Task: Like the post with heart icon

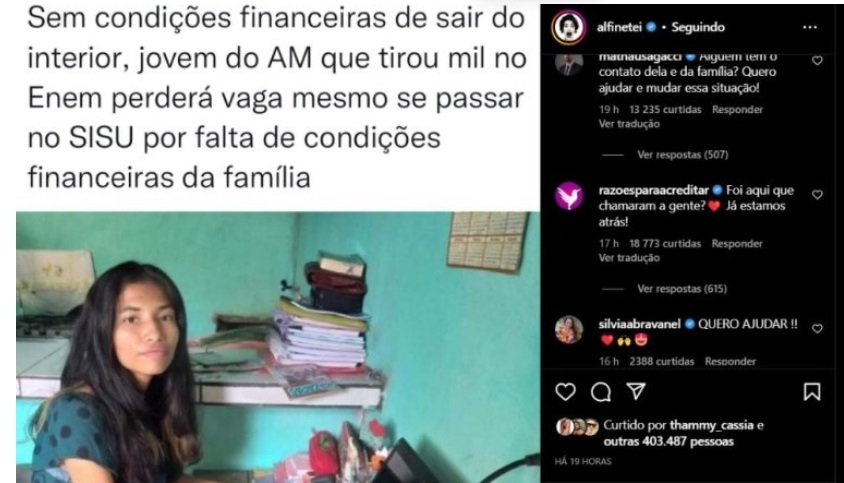Action: (565, 391)
